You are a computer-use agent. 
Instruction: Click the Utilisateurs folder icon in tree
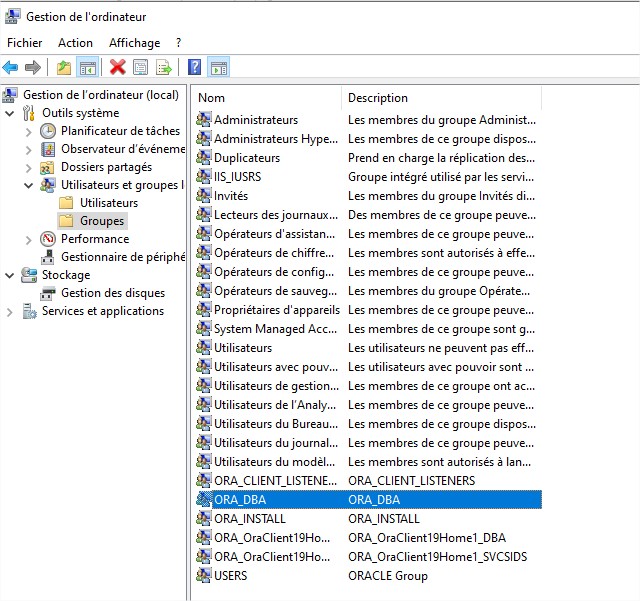(66, 203)
